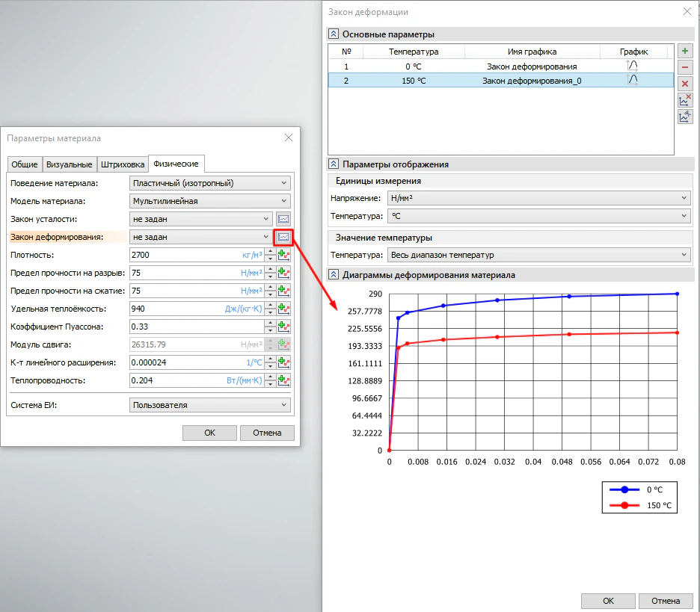The image size is (700, 612).
Task: Click the green plus add row icon
Action: coord(685,51)
